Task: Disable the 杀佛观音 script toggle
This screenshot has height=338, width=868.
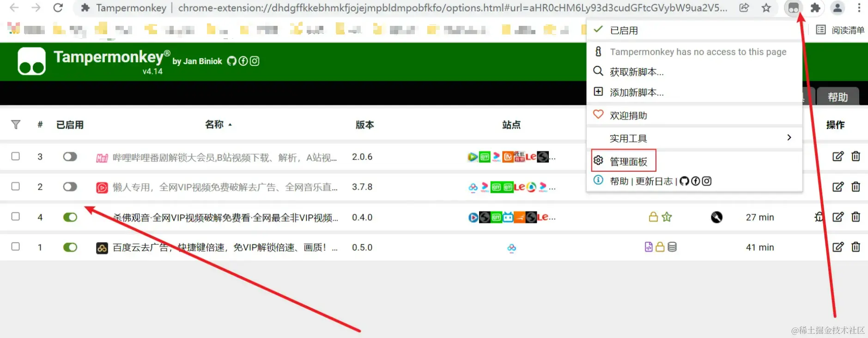Action: click(x=70, y=217)
